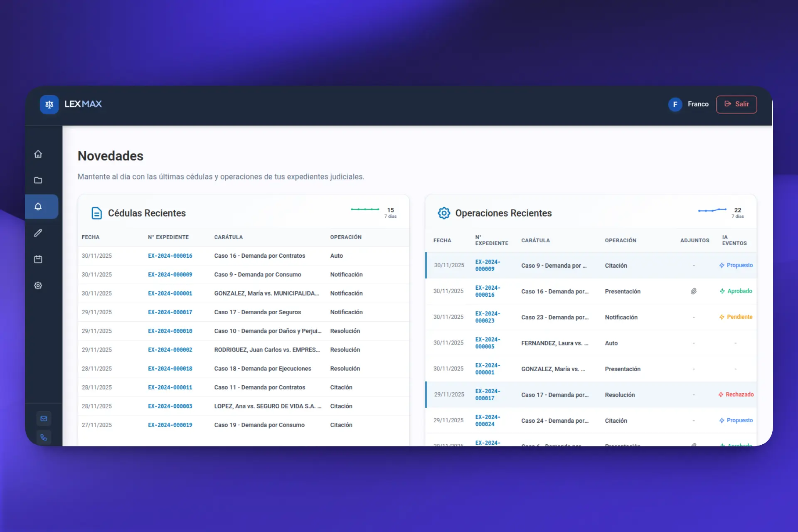Select 'FERNANDEZ, Laura vs. ...' operation row
This screenshot has height=532, width=798.
pos(591,343)
